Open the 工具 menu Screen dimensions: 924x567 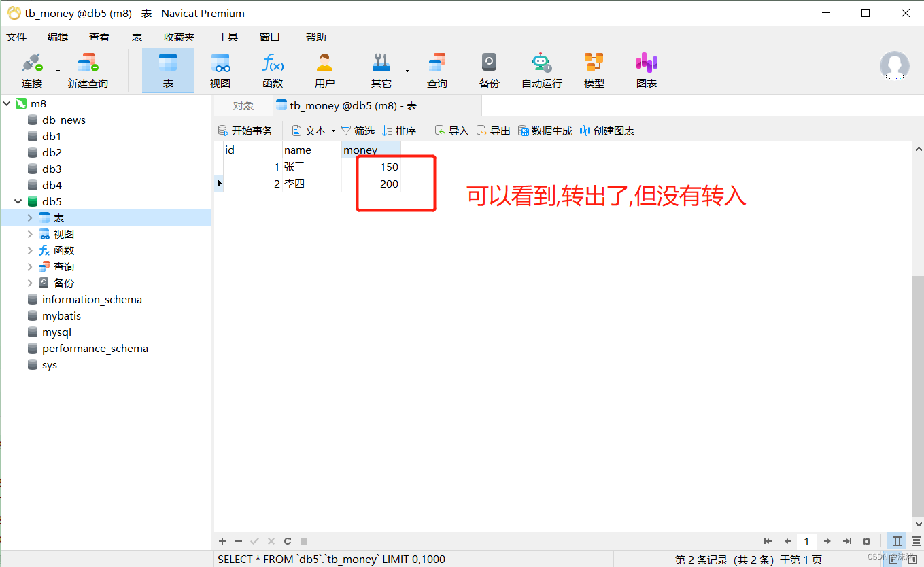coord(228,37)
